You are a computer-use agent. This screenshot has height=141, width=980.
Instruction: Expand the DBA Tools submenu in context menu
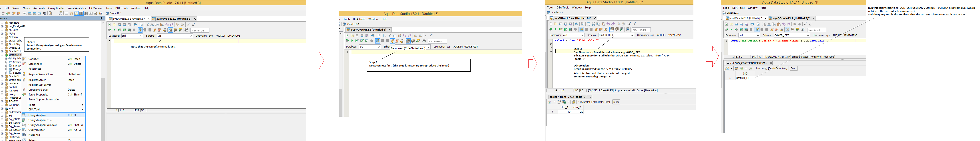53,109
